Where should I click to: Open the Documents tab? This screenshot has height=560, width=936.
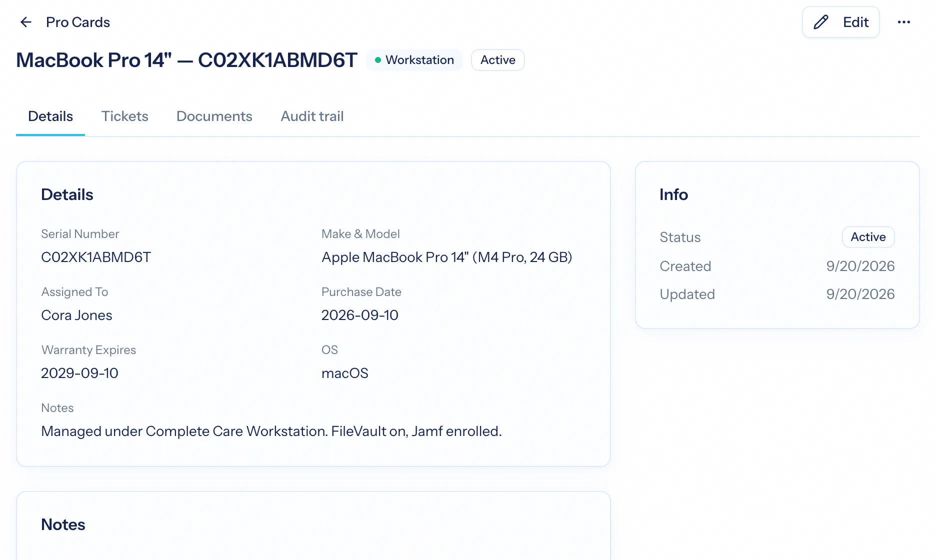(x=214, y=116)
